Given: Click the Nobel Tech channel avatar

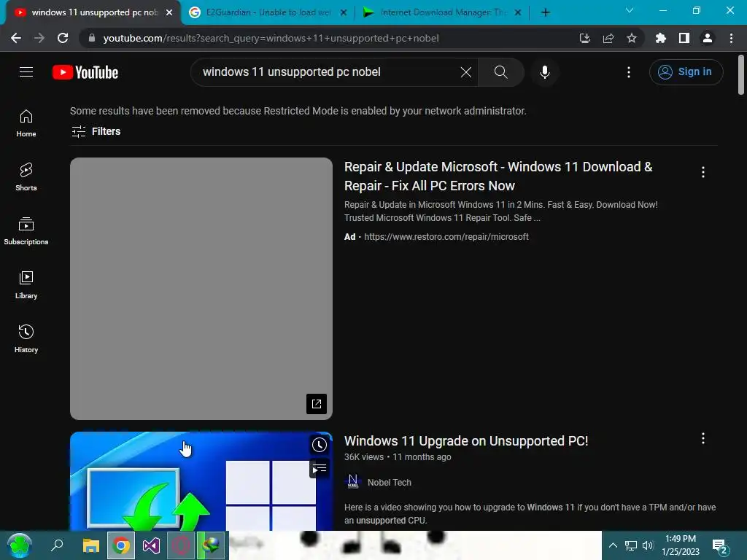Looking at the screenshot, I should coord(352,482).
